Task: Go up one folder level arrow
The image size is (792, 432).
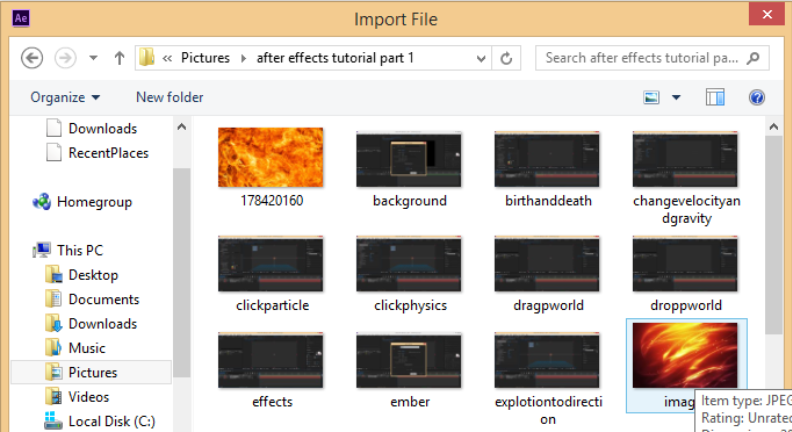Action: click(119, 58)
